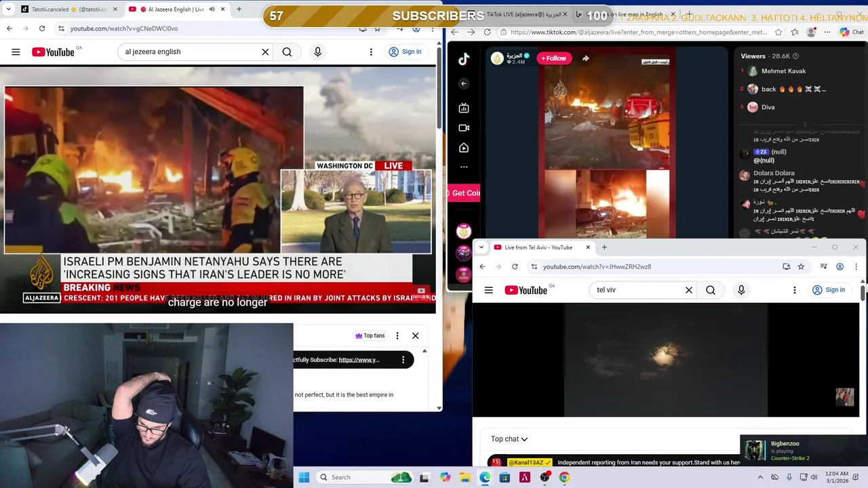
Task: Click TikTok back arrow in sidebar
Action: pyautogui.click(x=464, y=83)
